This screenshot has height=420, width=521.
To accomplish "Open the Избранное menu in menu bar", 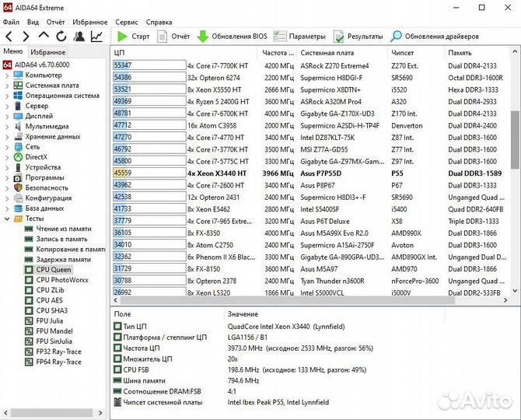I will (90, 22).
